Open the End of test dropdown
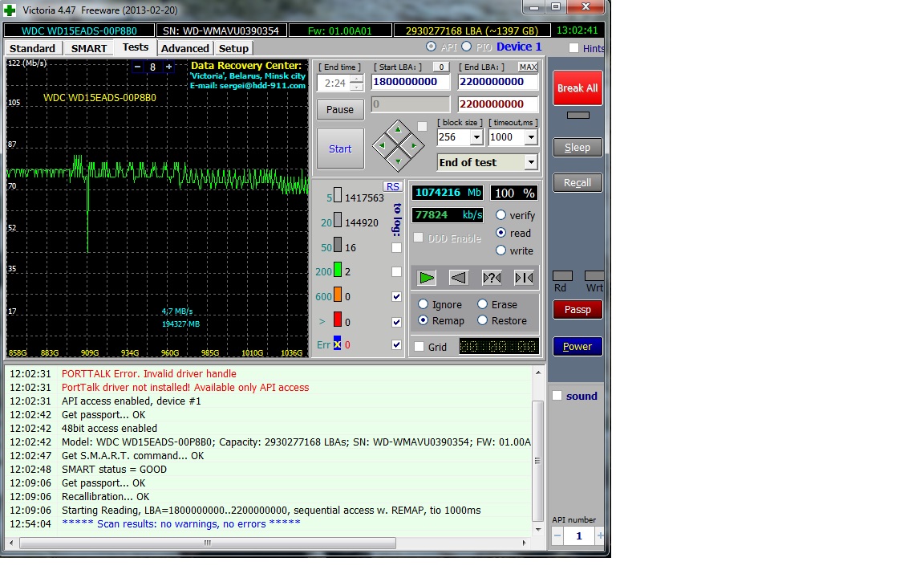The height and width of the screenshot is (578, 924). point(530,163)
